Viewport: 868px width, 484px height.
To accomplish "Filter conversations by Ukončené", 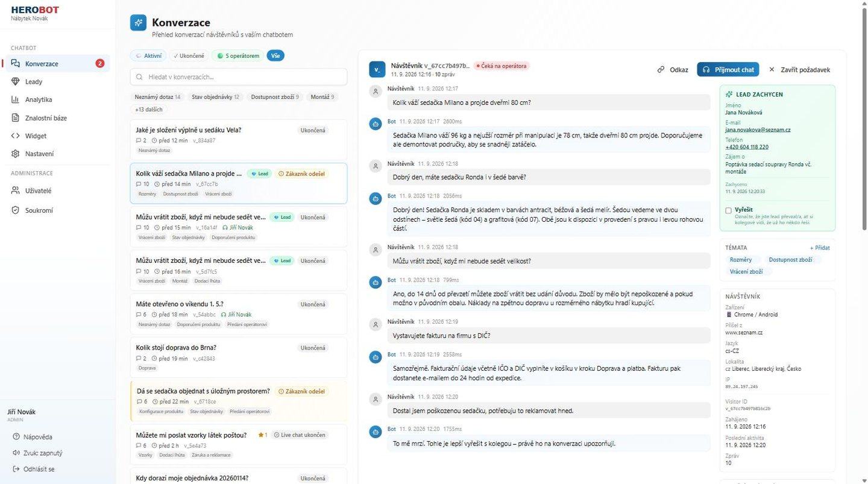I will [189, 55].
